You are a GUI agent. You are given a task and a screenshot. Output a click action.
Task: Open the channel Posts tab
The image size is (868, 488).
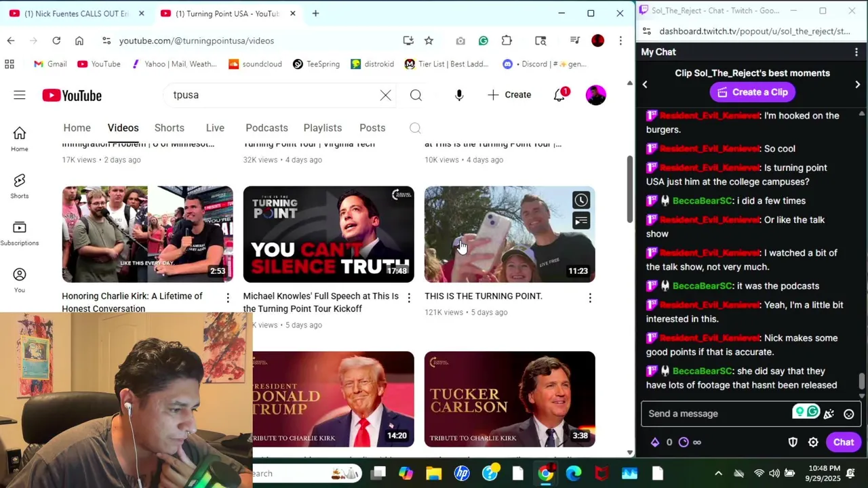pos(372,127)
